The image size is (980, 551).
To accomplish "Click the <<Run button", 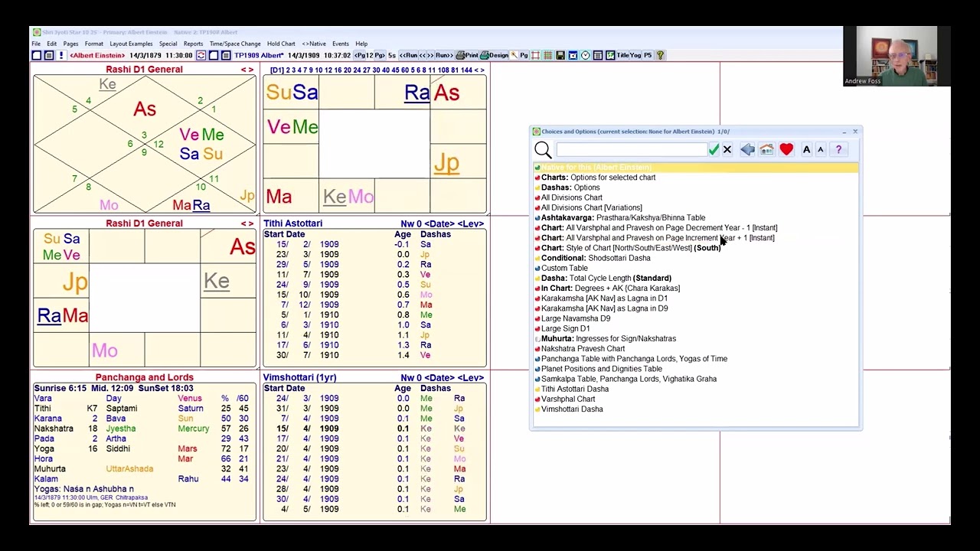I will (410, 55).
